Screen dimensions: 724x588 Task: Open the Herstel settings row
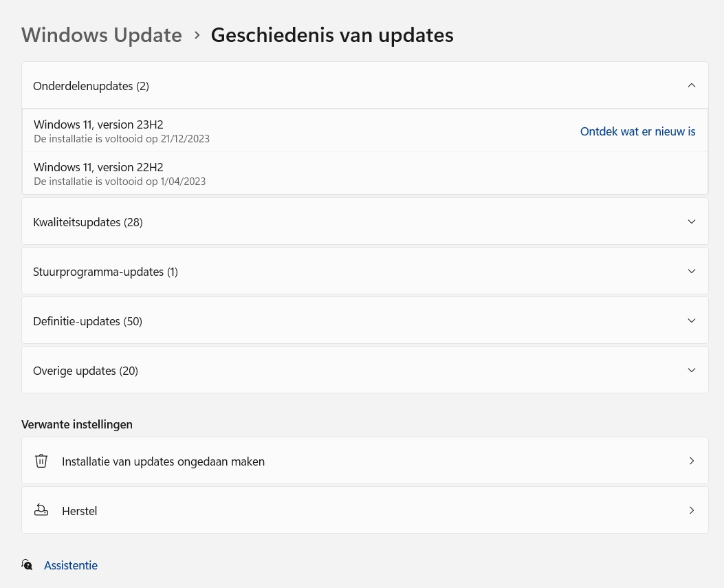pos(80,511)
